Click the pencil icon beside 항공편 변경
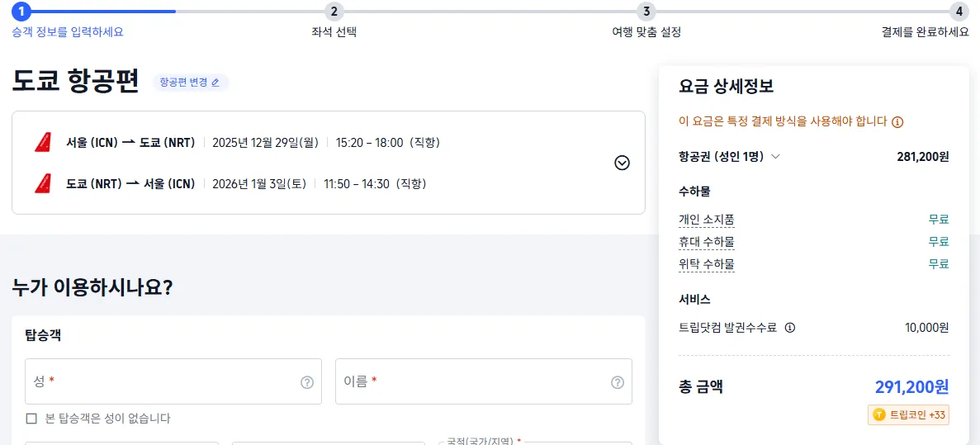Image resolution: width=980 pixels, height=445 pixels. [216, 83]
